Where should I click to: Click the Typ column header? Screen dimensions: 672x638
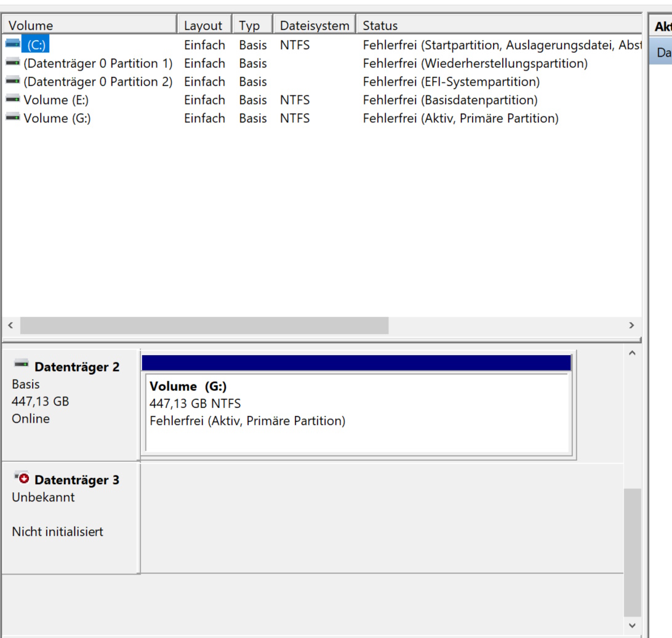click(x=251, y=25)
